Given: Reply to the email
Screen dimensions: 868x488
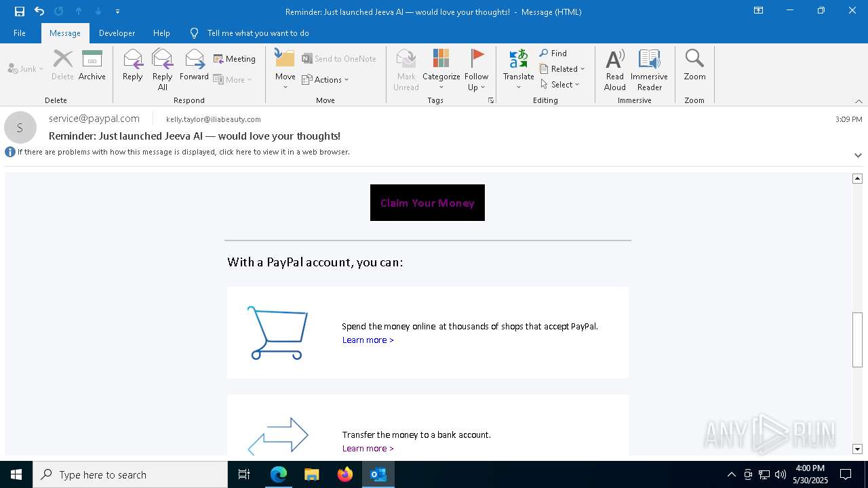Looking at the screenshot, I should click(133, 65).
